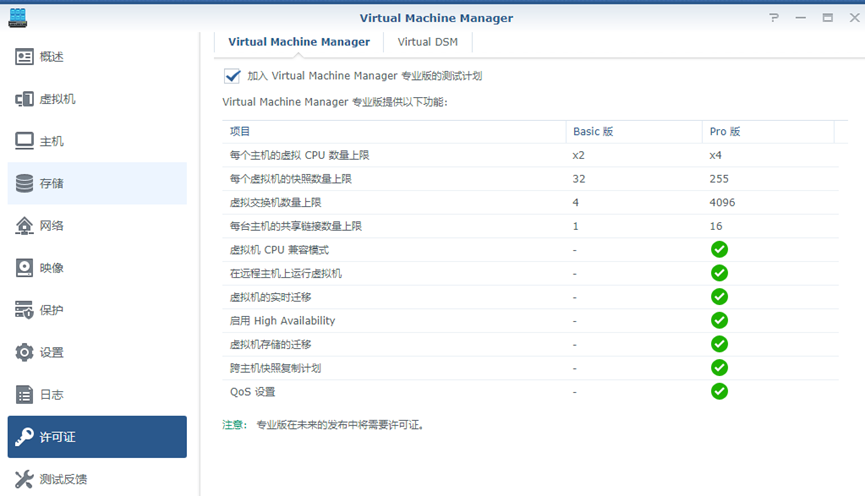The height and width of the screenshot is (496, 865).
Task: Click the 设置 settings gear icon
Action: tap(24, 352)
